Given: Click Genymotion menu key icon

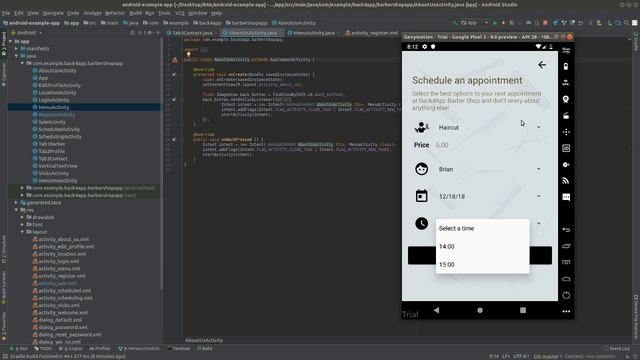Looking at the screenshot, I should click(566, 262).
